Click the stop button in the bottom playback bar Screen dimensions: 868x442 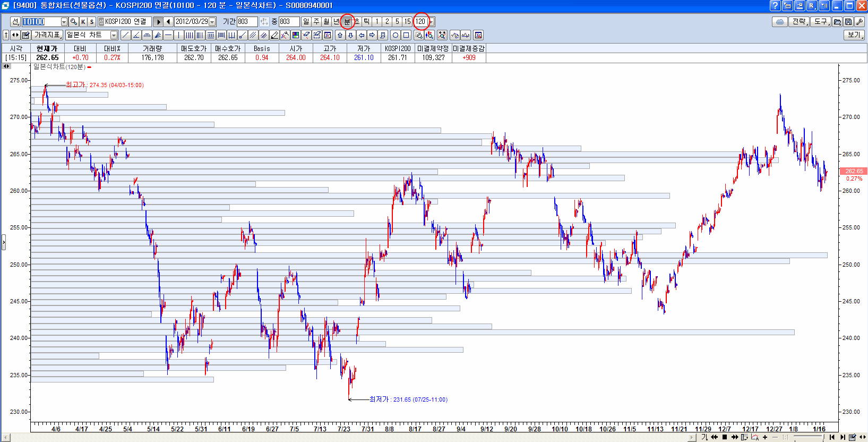[724, 437]
